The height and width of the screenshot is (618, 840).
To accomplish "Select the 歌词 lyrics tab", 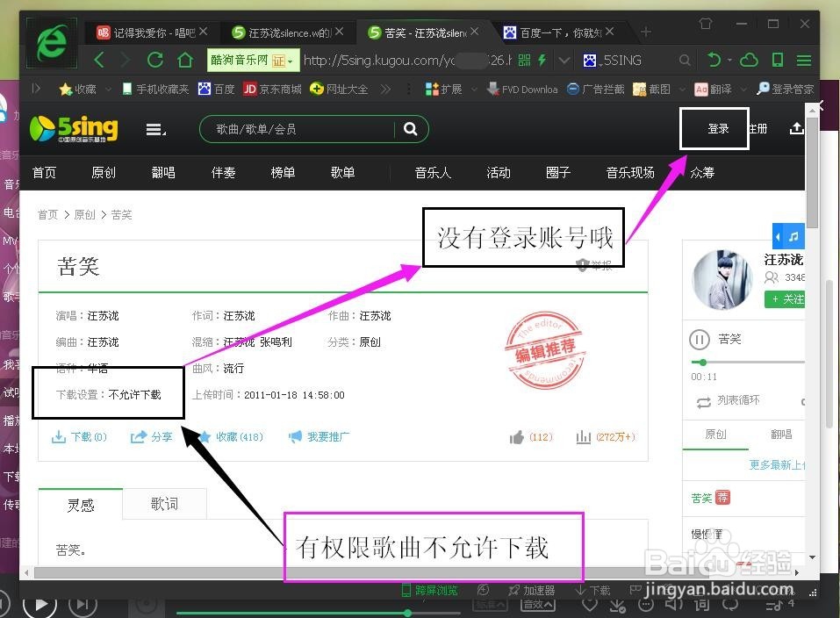I will point(164,504).
